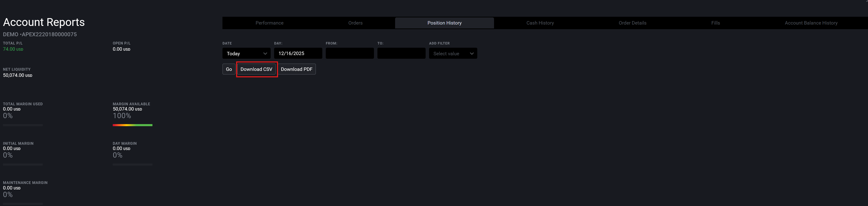Screen dimensions: 868x206
Task: Click the Total P/L value 74.00 USD
Action: [x=13, y=49]
